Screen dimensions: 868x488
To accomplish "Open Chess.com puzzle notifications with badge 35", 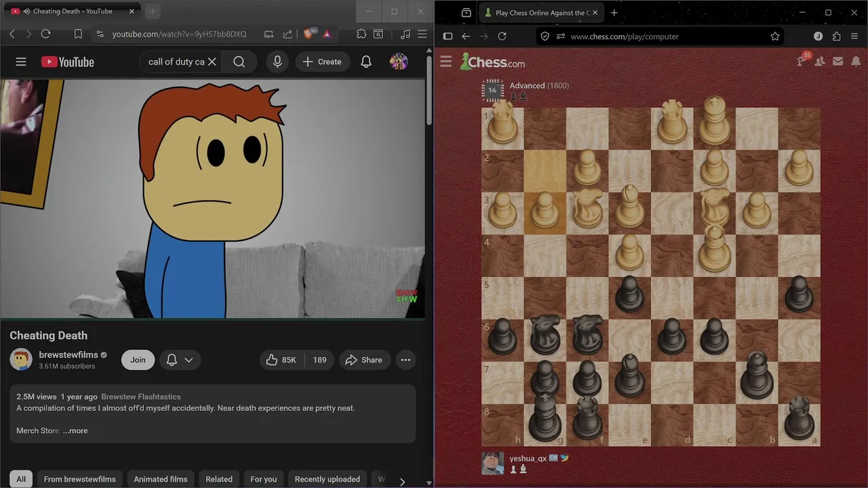I will point(803,60).
